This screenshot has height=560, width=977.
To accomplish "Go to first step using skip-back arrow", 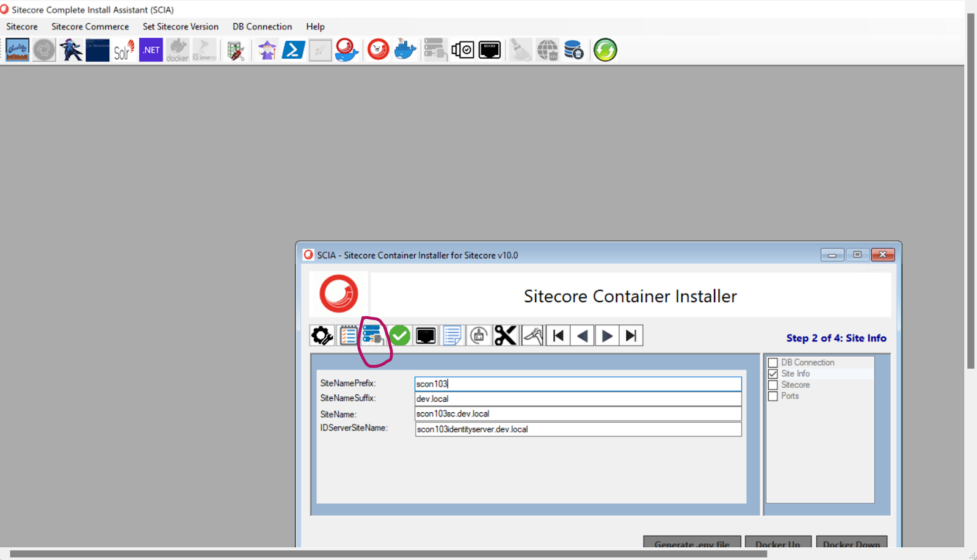I will 558,335.
